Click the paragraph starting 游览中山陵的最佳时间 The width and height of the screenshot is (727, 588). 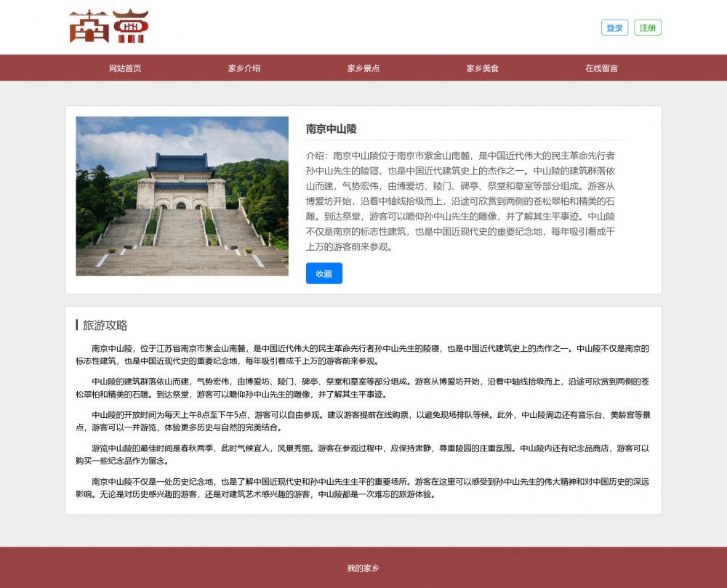(363, 454)
